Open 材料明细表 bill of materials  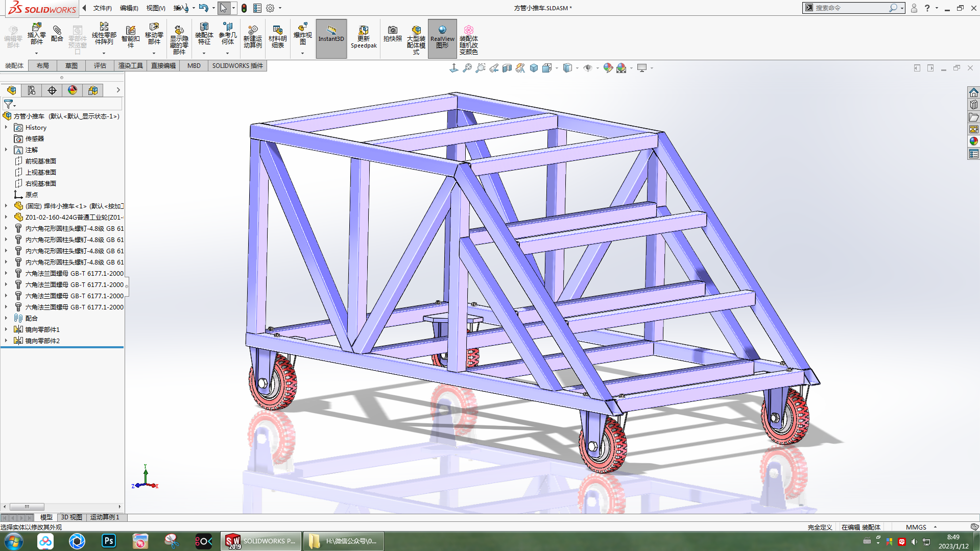pos(277,37)
